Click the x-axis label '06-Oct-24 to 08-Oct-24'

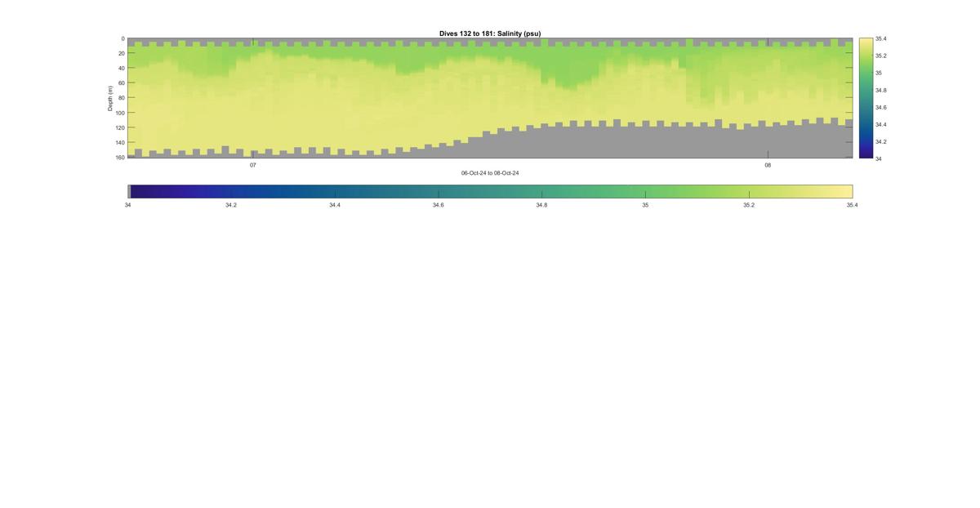pyautogui.click(x=490, y=173)
